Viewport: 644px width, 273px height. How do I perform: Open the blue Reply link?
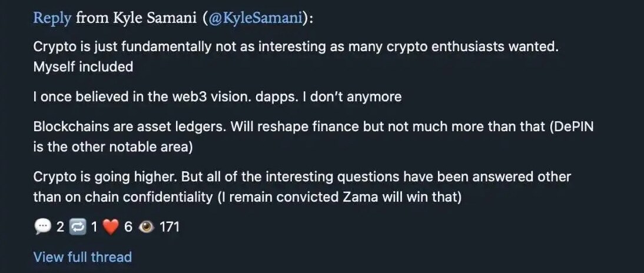(x=52, y=18)
